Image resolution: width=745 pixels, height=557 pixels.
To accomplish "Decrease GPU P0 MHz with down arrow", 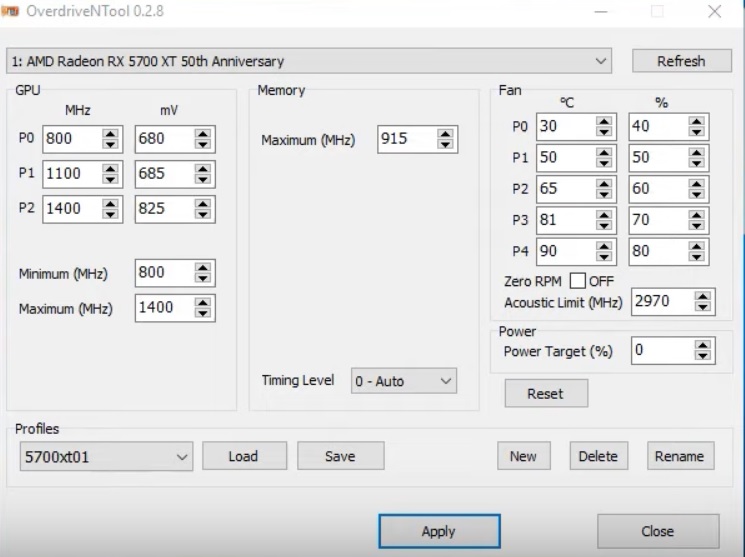I will 110,144.
